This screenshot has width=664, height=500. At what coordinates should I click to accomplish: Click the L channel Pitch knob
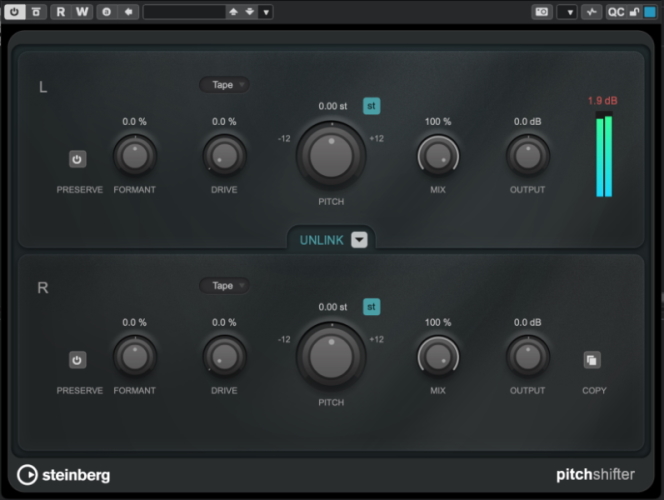331,156
